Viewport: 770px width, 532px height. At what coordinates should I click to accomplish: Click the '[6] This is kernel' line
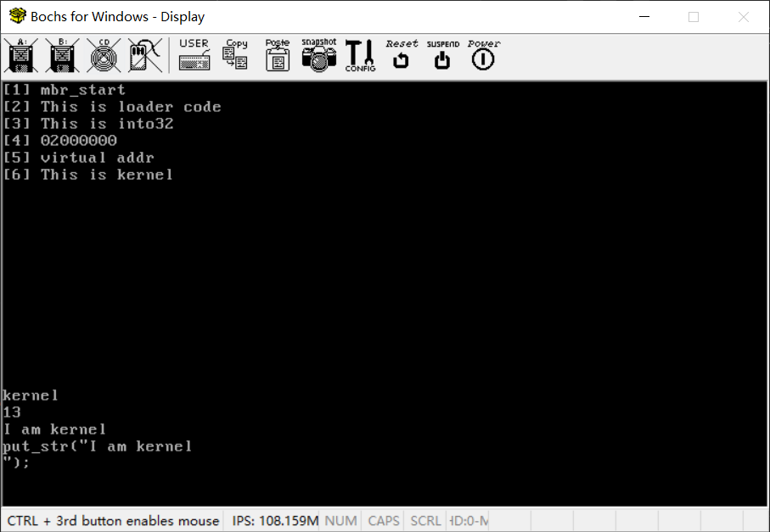88,174
